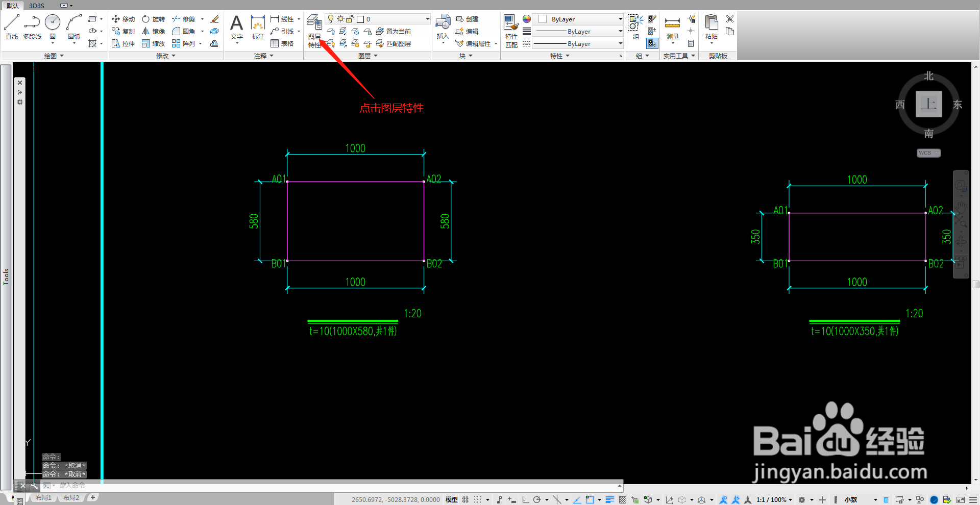Toggle group selection highlighted button
Screen dimensions: 980x505
point(652,43)
